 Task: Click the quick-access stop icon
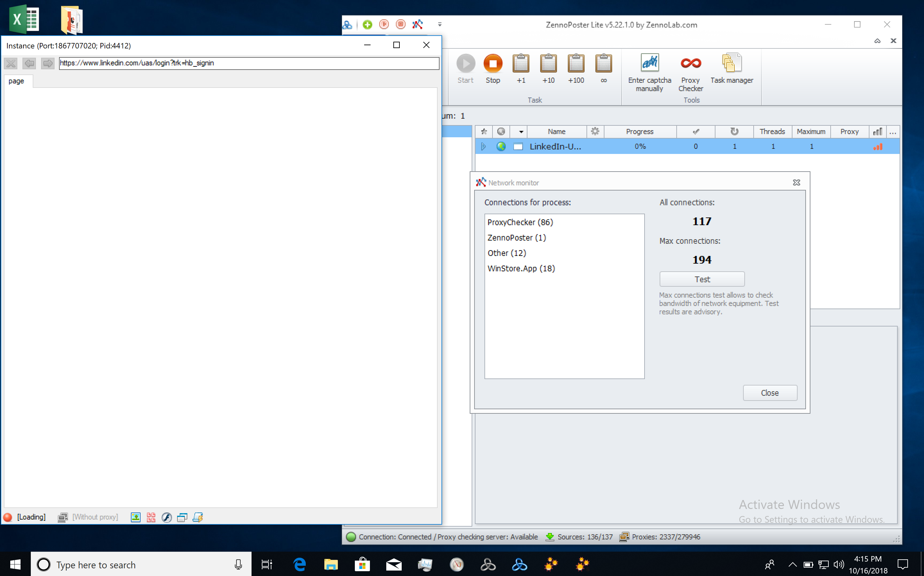(x=400, y=24)
